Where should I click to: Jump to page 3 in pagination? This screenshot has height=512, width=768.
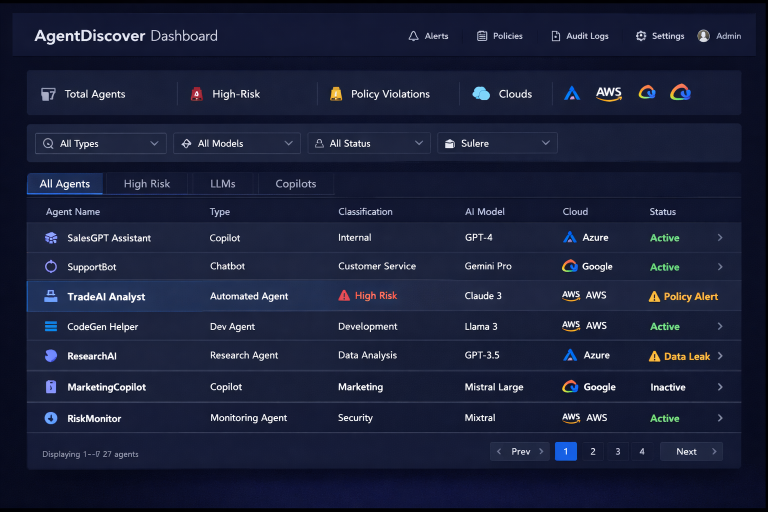tap(617, 452)
